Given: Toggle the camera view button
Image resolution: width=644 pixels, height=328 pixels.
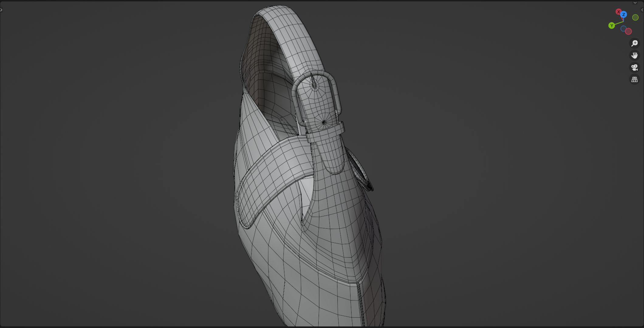Looking at the screenshot, I should pos(634,67).
